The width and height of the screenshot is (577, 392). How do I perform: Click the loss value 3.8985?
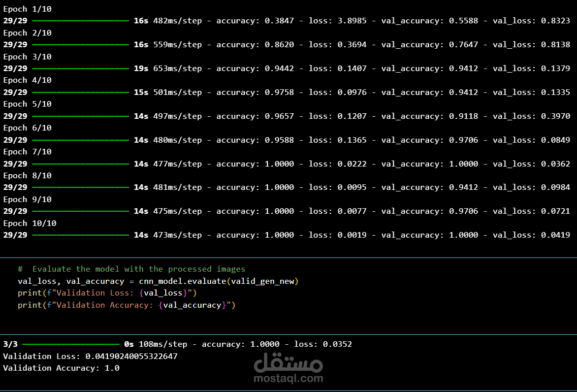pos(352,21)
